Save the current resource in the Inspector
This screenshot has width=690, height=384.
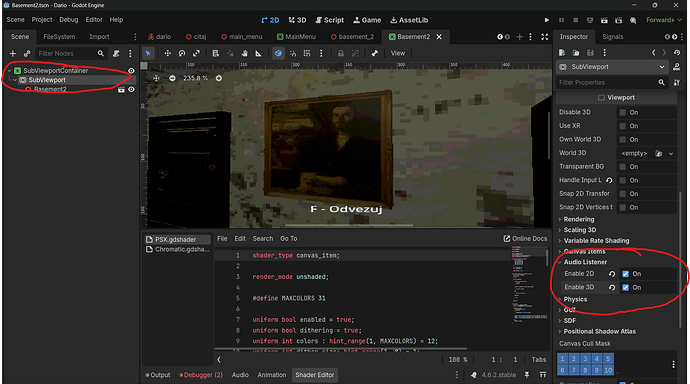pos(590,53)
